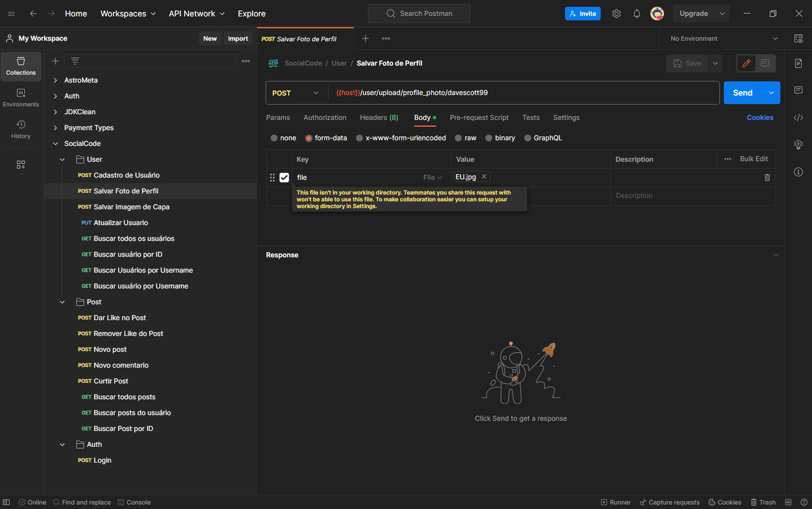
Task: Open Capture requests in the status bar
Action: pos(670,502)
